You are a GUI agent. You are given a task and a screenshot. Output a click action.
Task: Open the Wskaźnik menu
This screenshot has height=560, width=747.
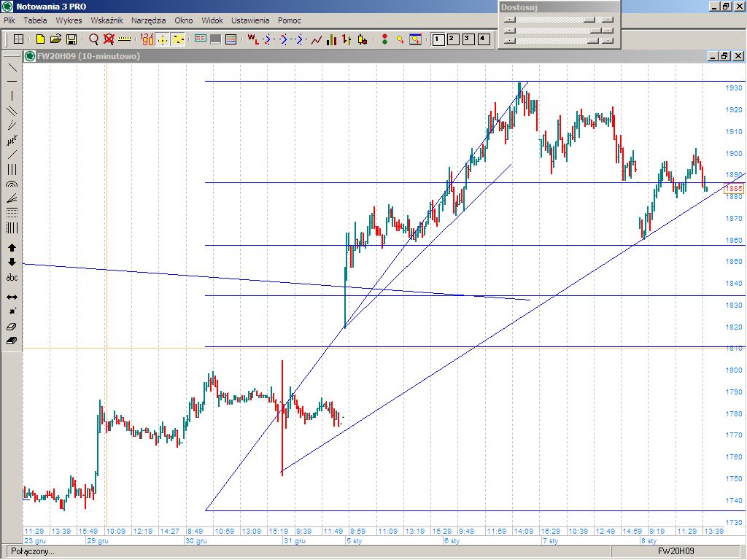click(x=107, y=20)
